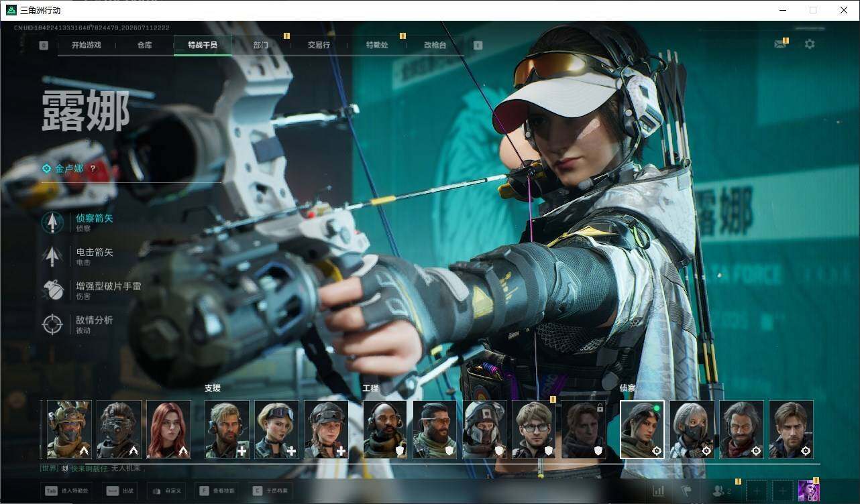Click the question mark beside 金卢娜

click(x=93, y=169)
